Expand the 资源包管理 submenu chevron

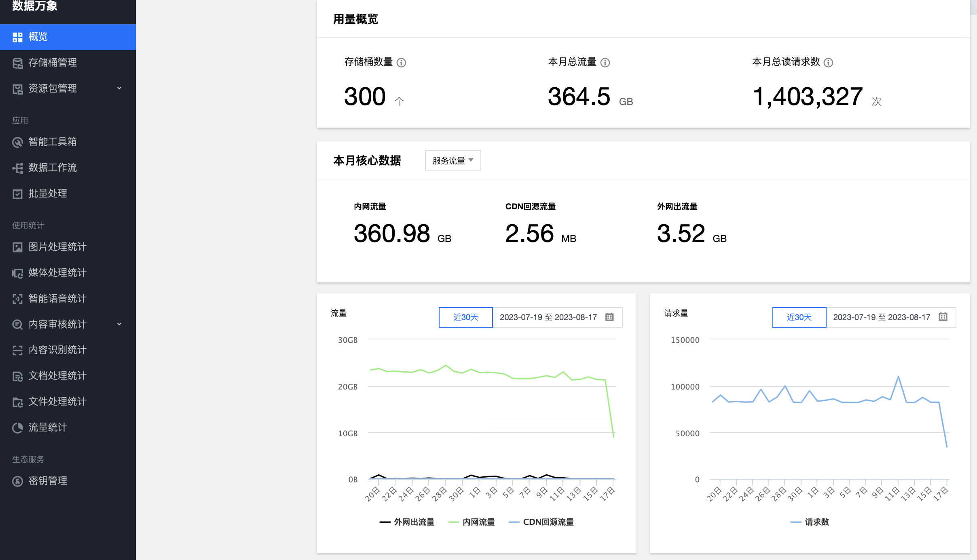pos(119,88)
